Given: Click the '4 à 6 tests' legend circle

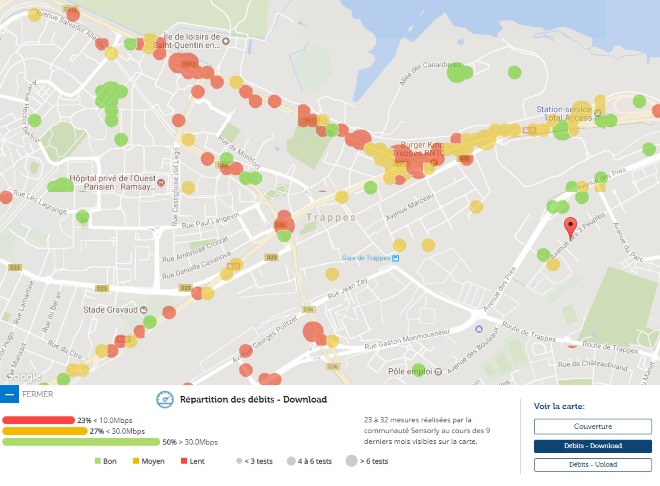Looking at the screenshot, I should [291, 461].
